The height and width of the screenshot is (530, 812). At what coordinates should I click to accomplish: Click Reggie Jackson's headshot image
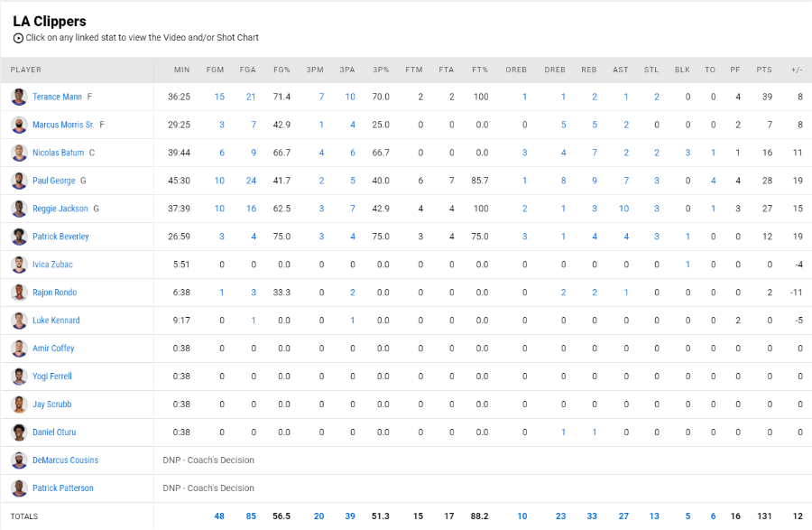(x=19, y=209)
